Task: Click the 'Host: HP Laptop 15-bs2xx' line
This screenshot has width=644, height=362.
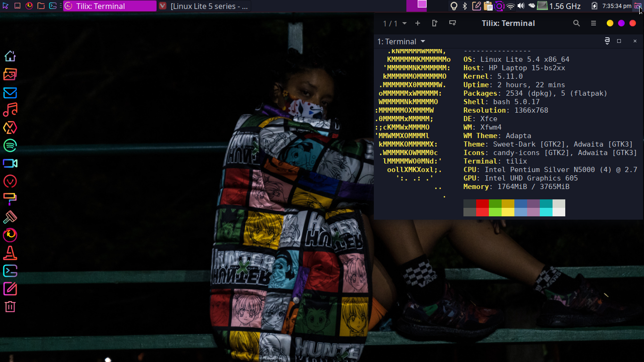Action: [x=514, y=68]
